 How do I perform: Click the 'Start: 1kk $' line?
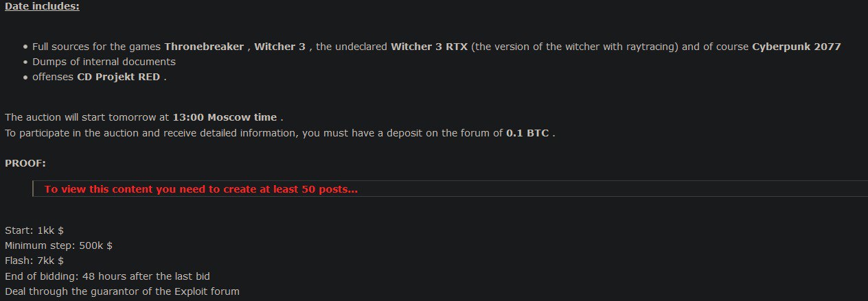coord(34,231)
